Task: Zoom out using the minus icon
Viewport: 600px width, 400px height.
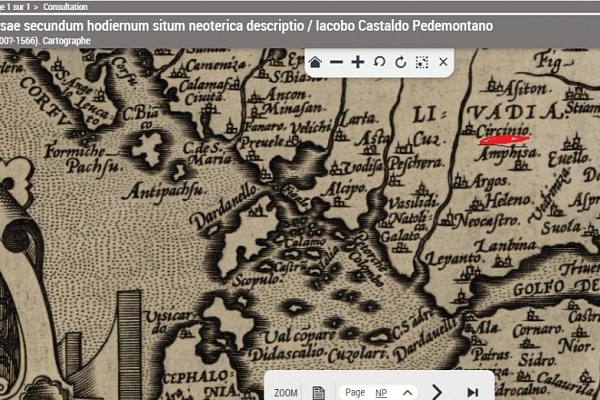Action: point(336,62)
